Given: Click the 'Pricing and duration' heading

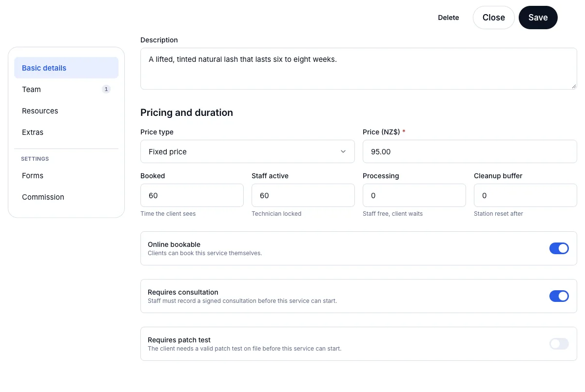Looking at the screenshot, I should 187,112.
